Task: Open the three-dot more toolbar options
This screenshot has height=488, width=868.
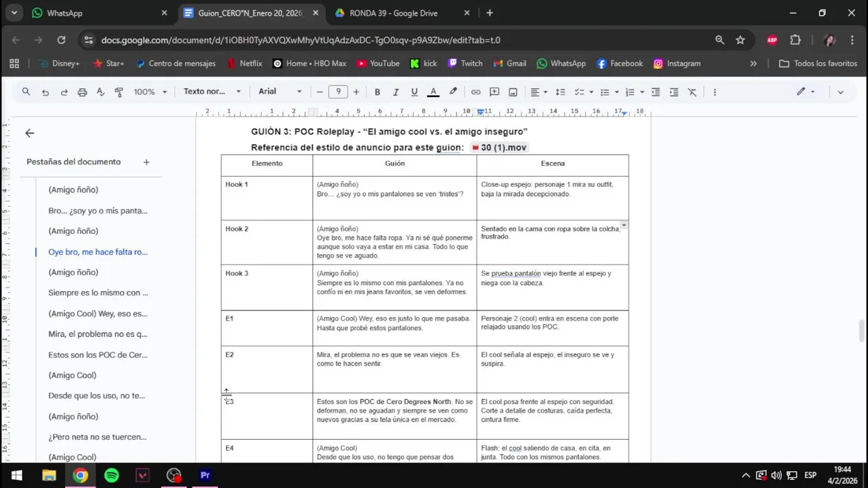Action: click(x=715, y=92)
